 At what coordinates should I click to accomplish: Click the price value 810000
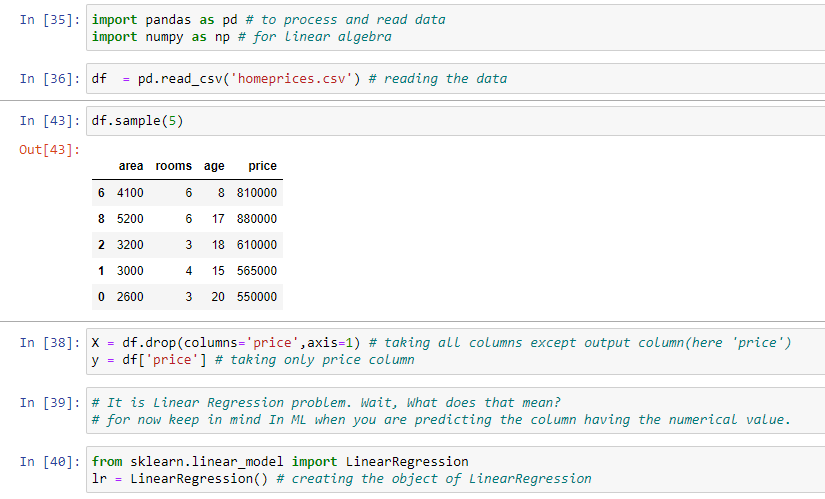pos(257,193)
